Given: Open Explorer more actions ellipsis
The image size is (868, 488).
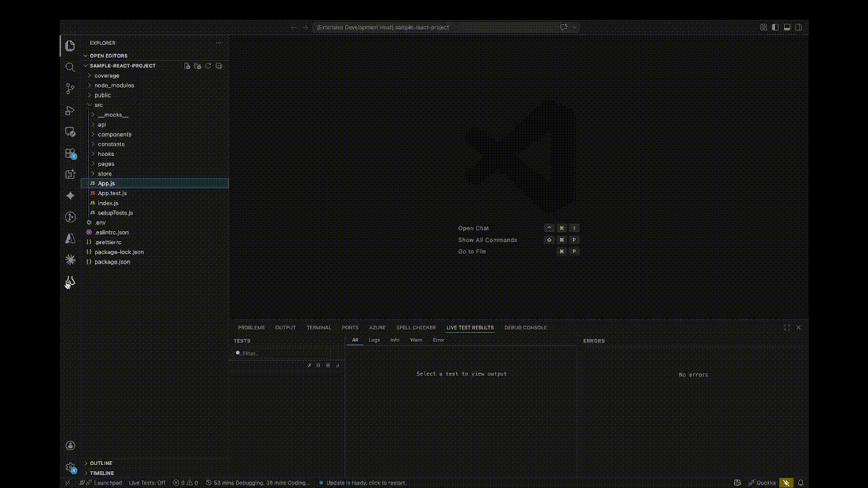Looking at the screenshot, I should [218, 43].
